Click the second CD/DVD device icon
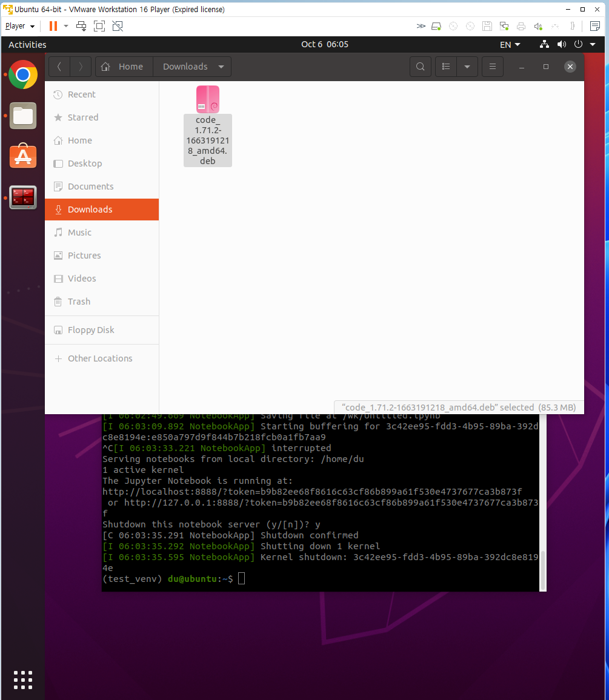The height and width of the screenshot is (700, 609). [x=470, y=26]
